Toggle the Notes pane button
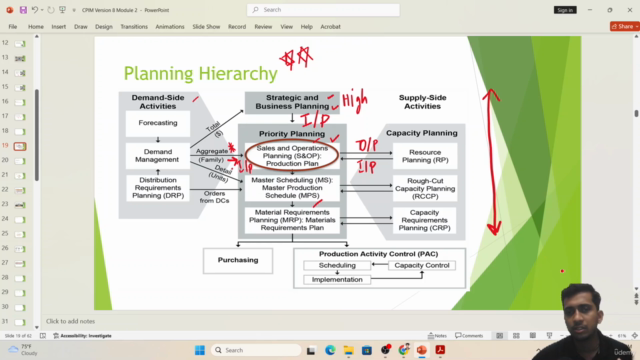This screenshot has height=360, width=640. pos(437,336)
